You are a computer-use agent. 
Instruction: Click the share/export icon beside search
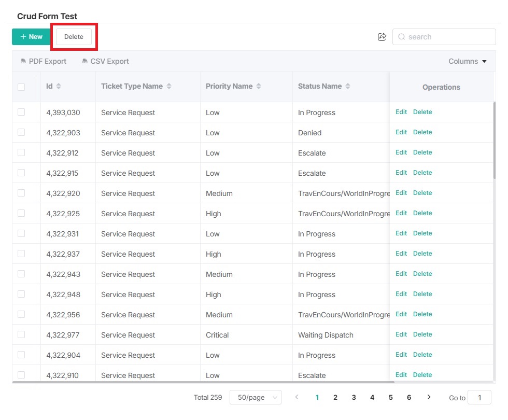[382, 37]
